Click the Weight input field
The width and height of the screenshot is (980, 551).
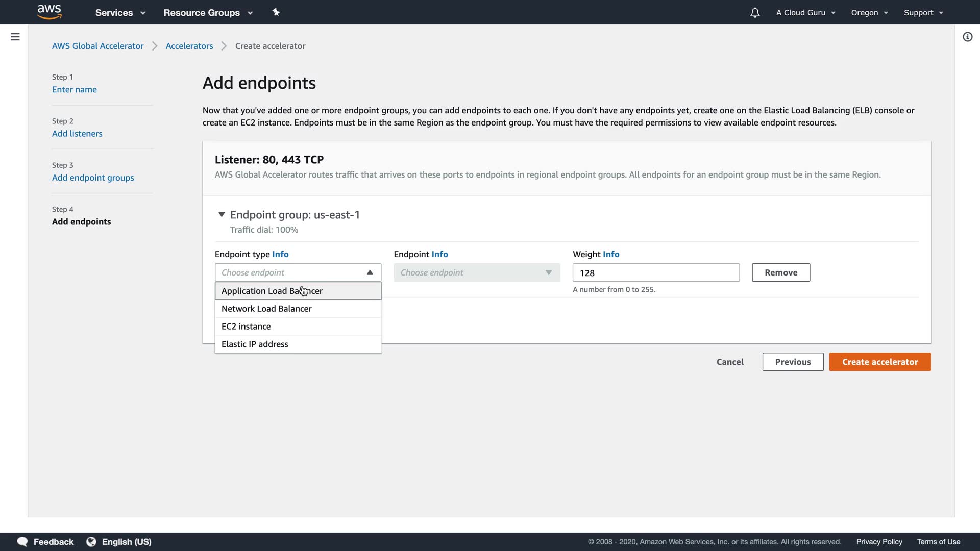[x=655, y=272]
